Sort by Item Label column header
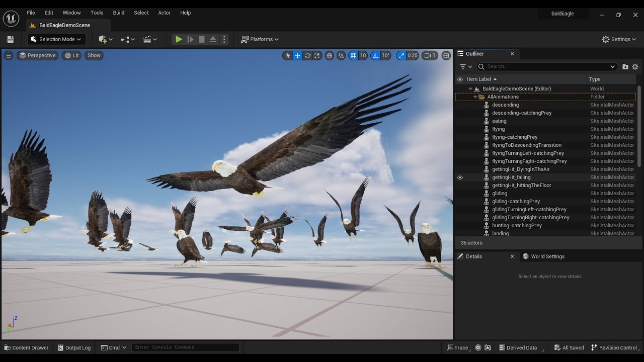 click(526, 79)
